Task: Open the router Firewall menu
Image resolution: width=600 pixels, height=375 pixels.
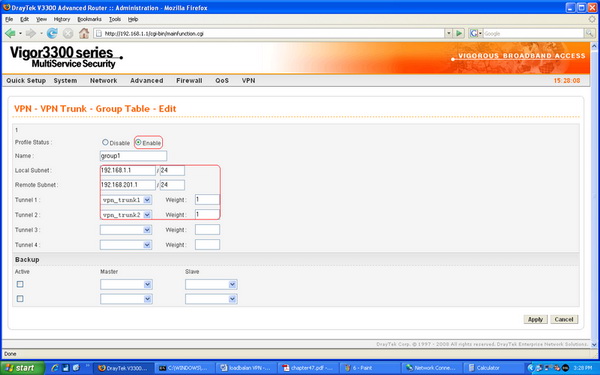Action: point(189,80)
